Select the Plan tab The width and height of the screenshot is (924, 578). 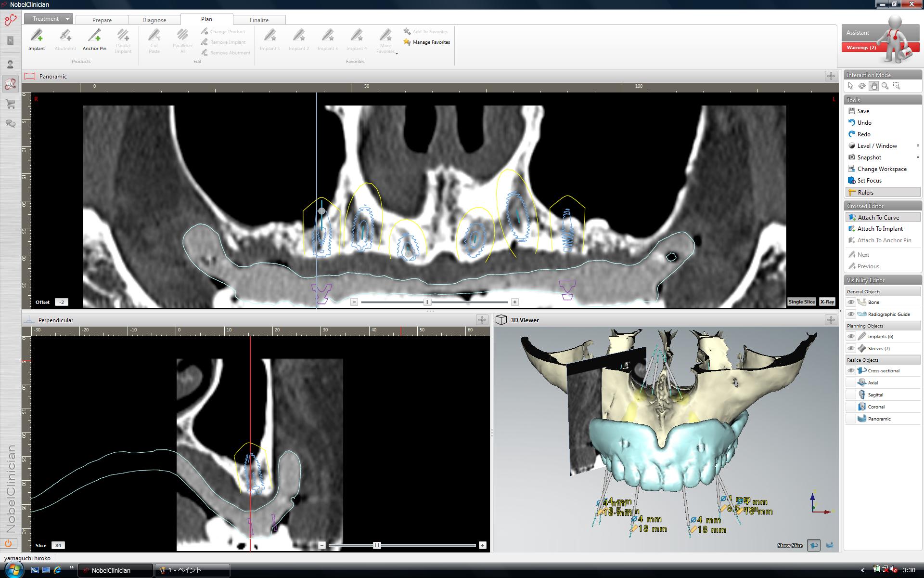point(206,19)
